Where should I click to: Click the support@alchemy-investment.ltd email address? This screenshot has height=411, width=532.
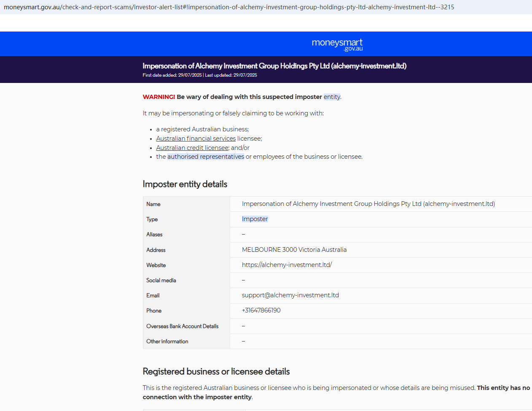pyautogui.click(x=290, y=295)
